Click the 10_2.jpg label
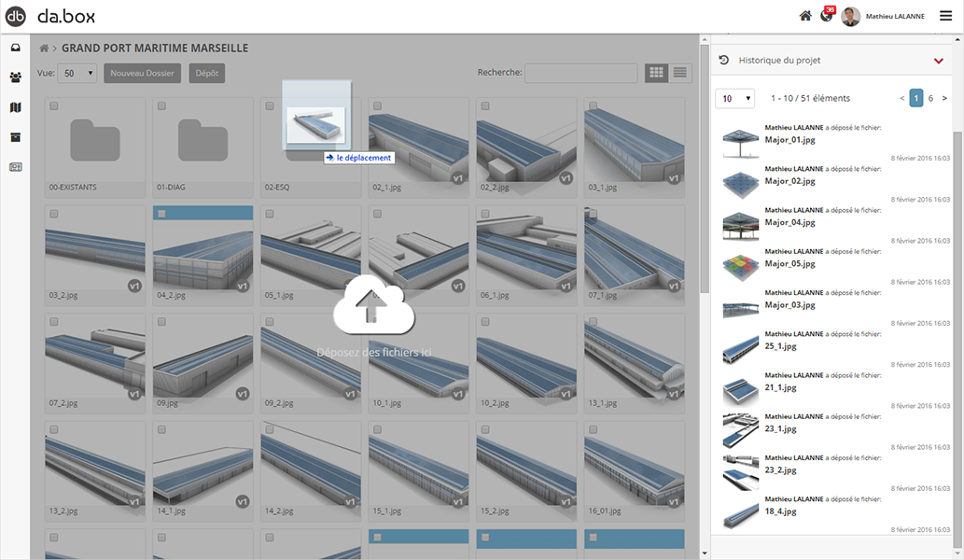Screen dimensions: 964x560 [x=495, y=403]
